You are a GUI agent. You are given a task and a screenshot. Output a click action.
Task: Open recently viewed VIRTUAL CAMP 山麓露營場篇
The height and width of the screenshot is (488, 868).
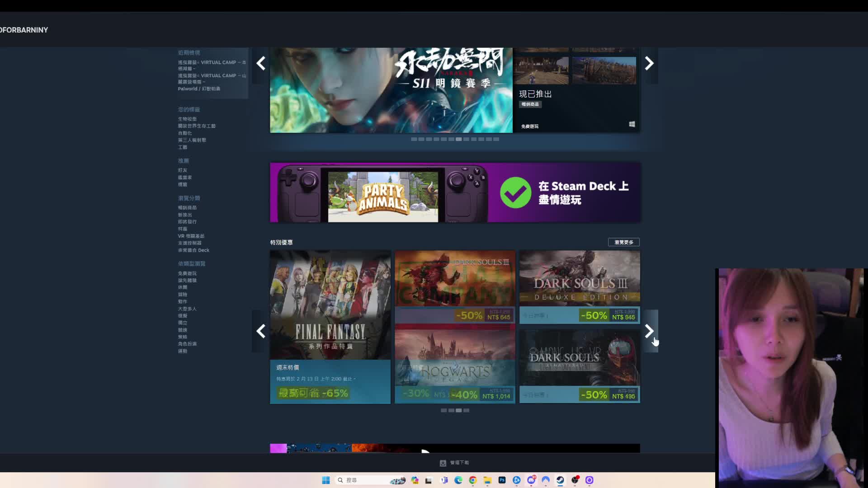(x=212, y=79)
